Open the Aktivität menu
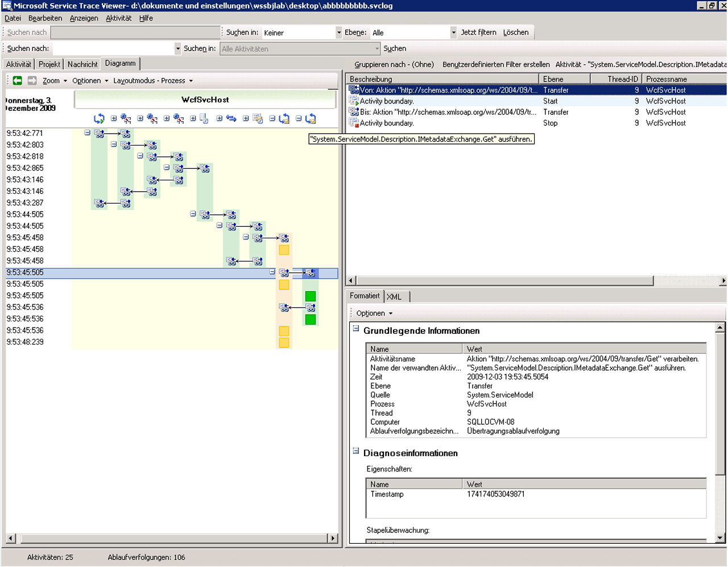This screenshot has height=567, width=728. point(119,18)
